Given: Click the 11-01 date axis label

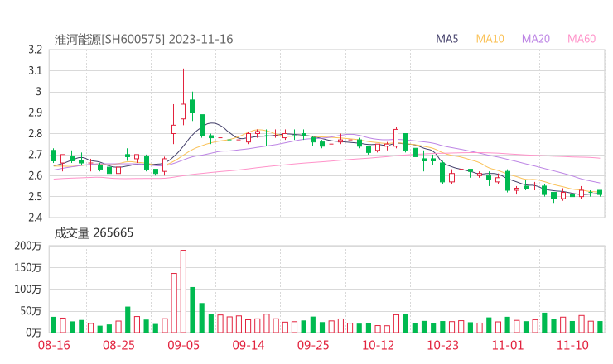Looking at the screenshot, I should 508,345.
